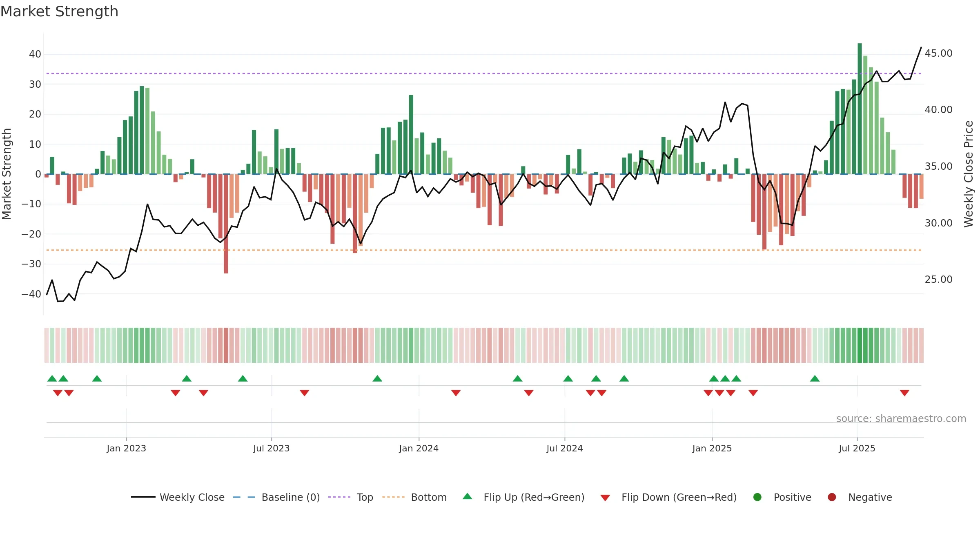The width and height of the screenshot is (980, 551).
Task: Click the Baseline (0) dashed blue legend icon
Action: [244, 497]
